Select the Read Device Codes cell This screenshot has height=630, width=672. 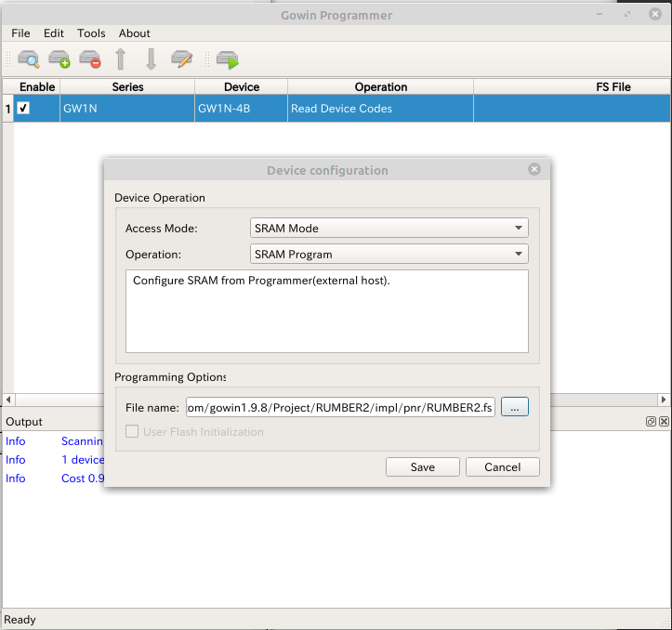click(x=380, y=109)
